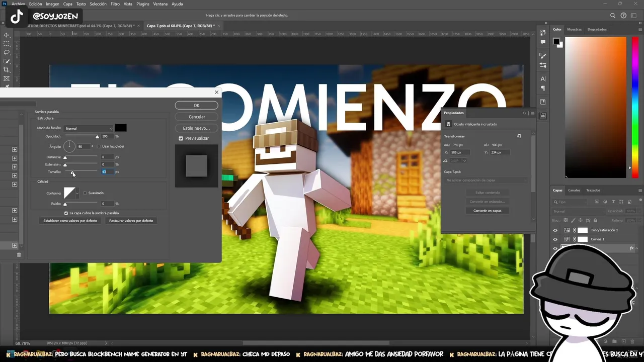Image resolution: width=644 pixels, height=362 pixels.
Task: Lock position icon in Capas panel
Action: click(x=581, y=220)
